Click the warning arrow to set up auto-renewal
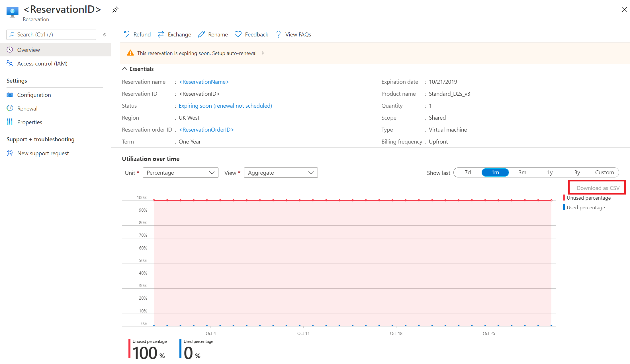 click(261, 53)
